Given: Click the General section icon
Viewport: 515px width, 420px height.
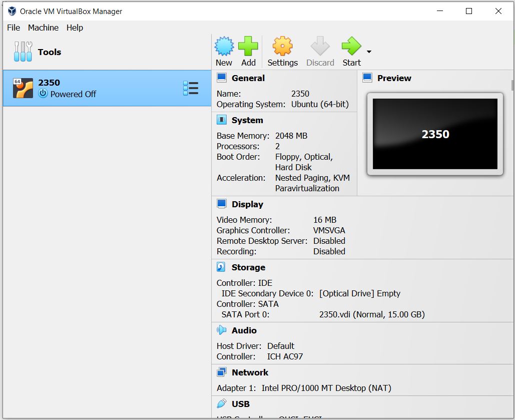Looking at the screenshot, I should pos(221,78).
